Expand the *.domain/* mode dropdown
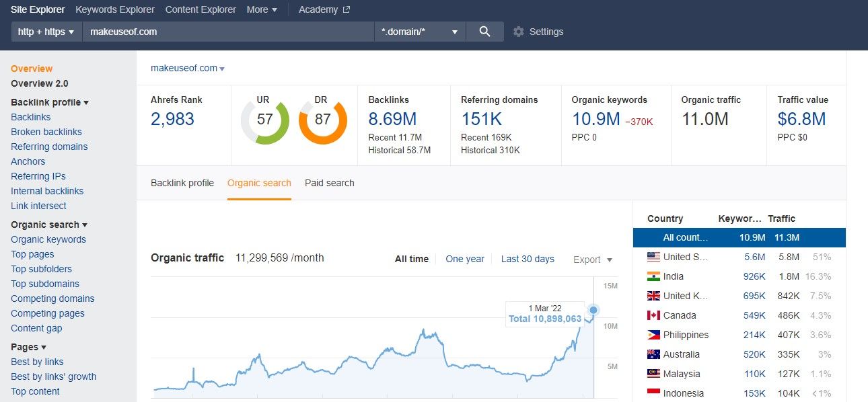The width and height of the screenshot is (868, 402). (419, 32)
